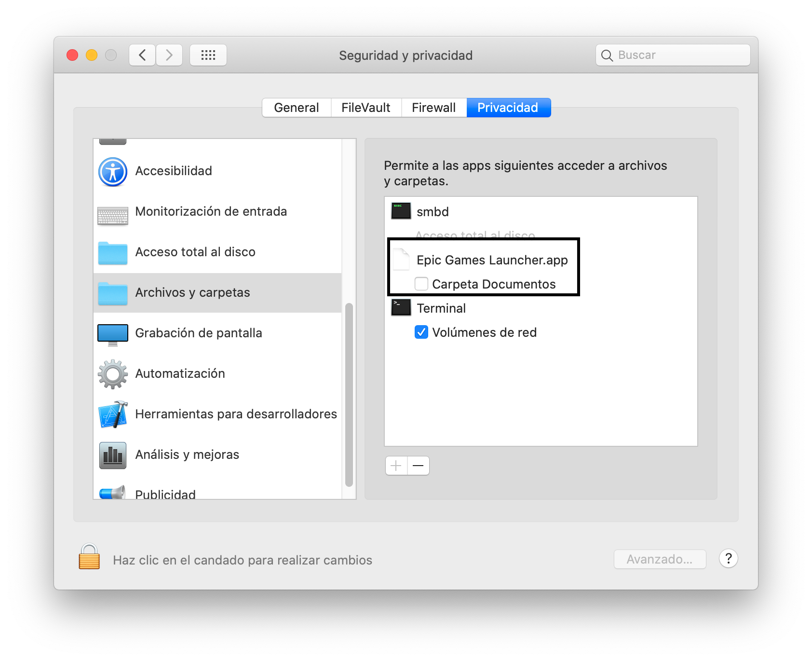Click the smbd entry name
The height and width of the screenshot is (661, 812).
click(x=433, y=212)
